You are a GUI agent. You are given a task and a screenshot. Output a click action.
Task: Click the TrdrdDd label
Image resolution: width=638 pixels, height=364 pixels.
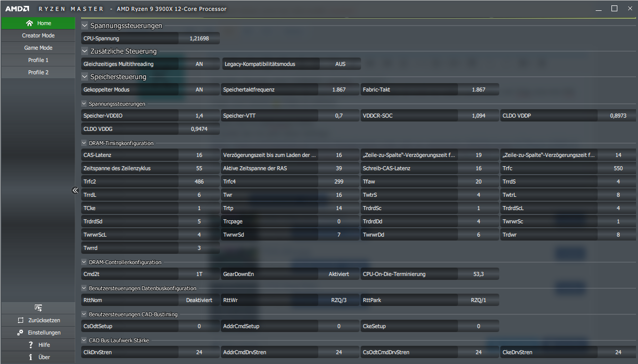[x=372, y=221]
